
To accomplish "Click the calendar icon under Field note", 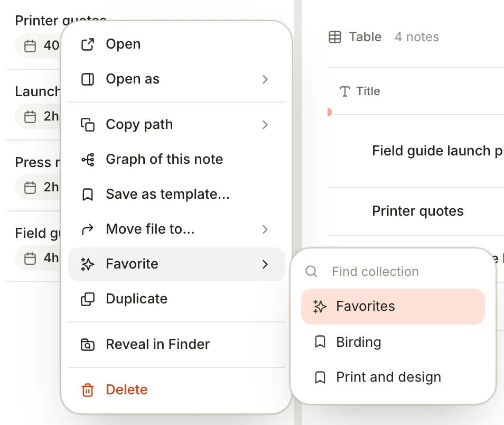I will click(30, 258).
